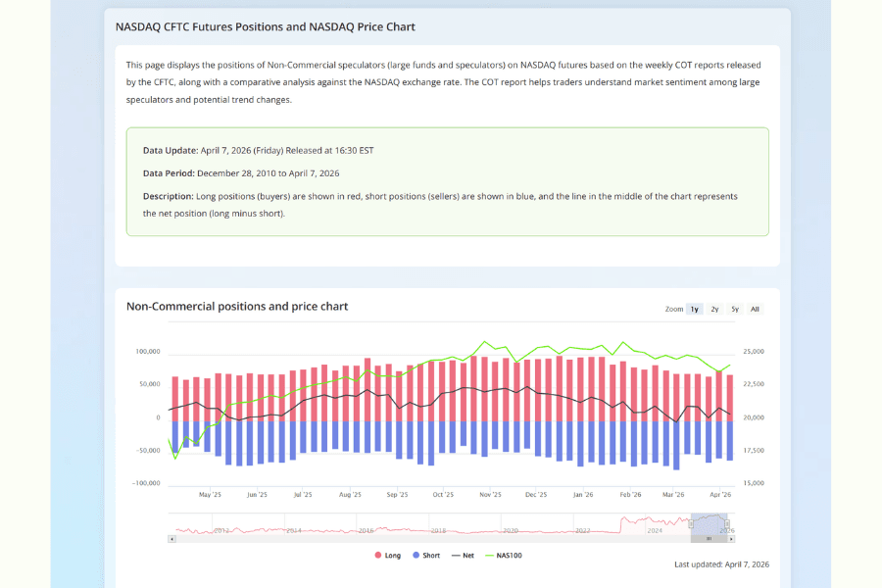Click the navigator's left scroll arrow
This screenshot has width=882, height=588.
pyautogui.click(x=172, y=539)
